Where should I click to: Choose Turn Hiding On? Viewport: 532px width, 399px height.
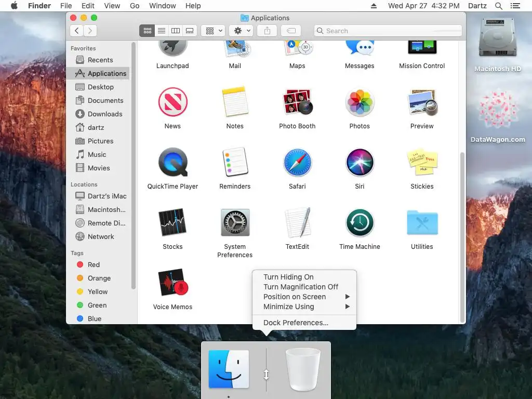304,277
